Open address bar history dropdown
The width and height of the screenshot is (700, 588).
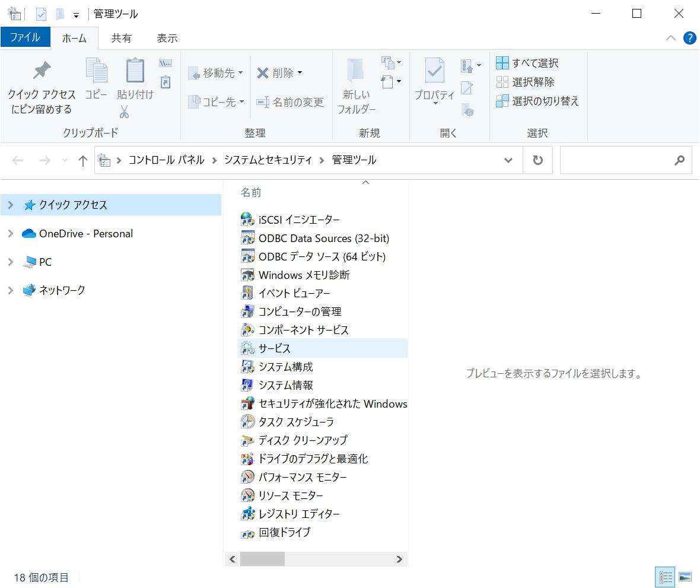508,160
